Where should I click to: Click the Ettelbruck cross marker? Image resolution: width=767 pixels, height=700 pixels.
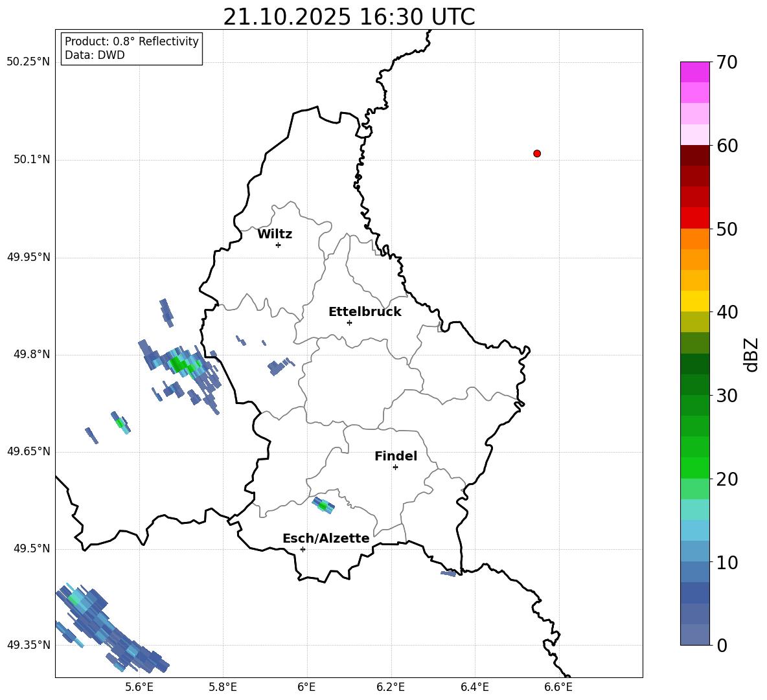tap(349, 322)
